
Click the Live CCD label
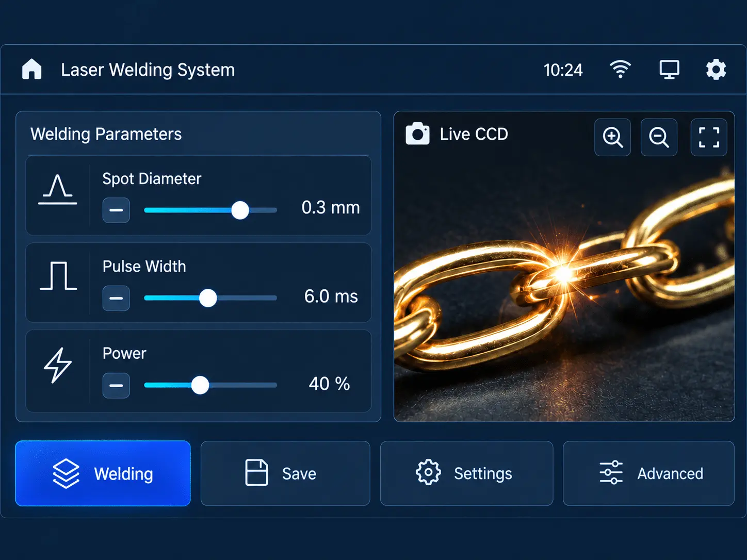coord(474,134)
